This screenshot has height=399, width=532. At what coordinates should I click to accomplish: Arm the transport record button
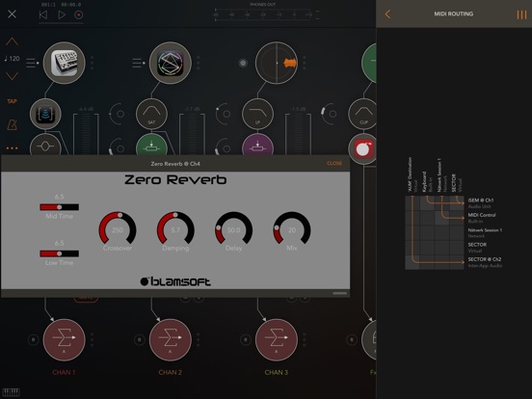[79, 14]
